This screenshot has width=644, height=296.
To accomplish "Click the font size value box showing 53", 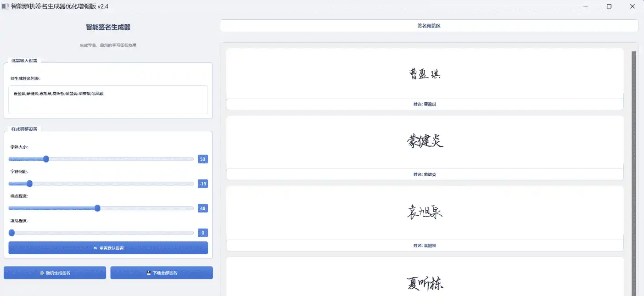I will point(203,159).
